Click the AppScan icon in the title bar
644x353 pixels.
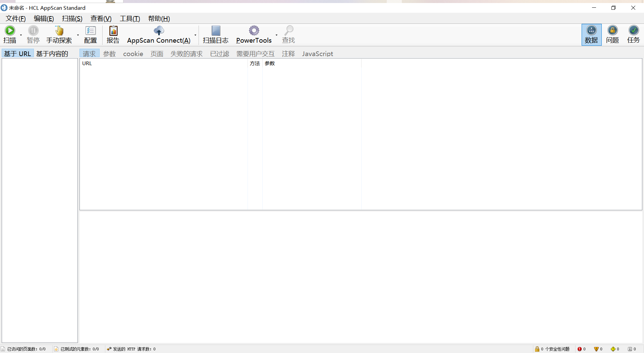click(4, 8)
